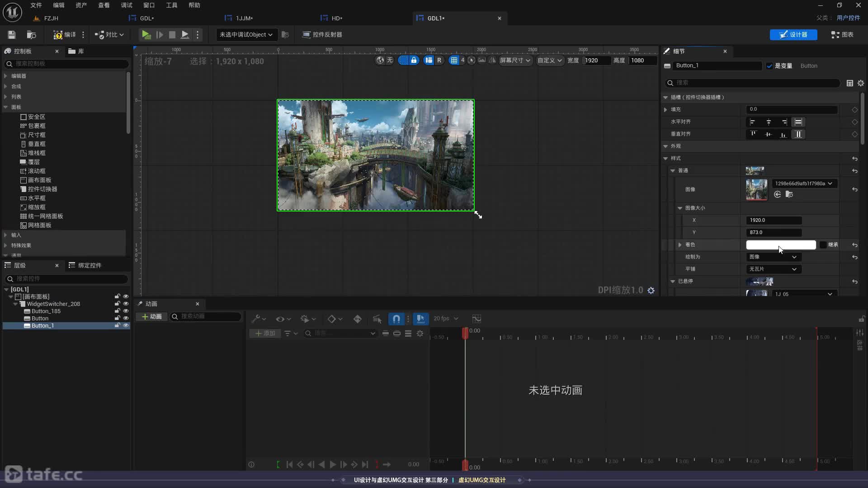
Task: Hide the Button_1 widget via its eye toggle
Action: point(126,325)
